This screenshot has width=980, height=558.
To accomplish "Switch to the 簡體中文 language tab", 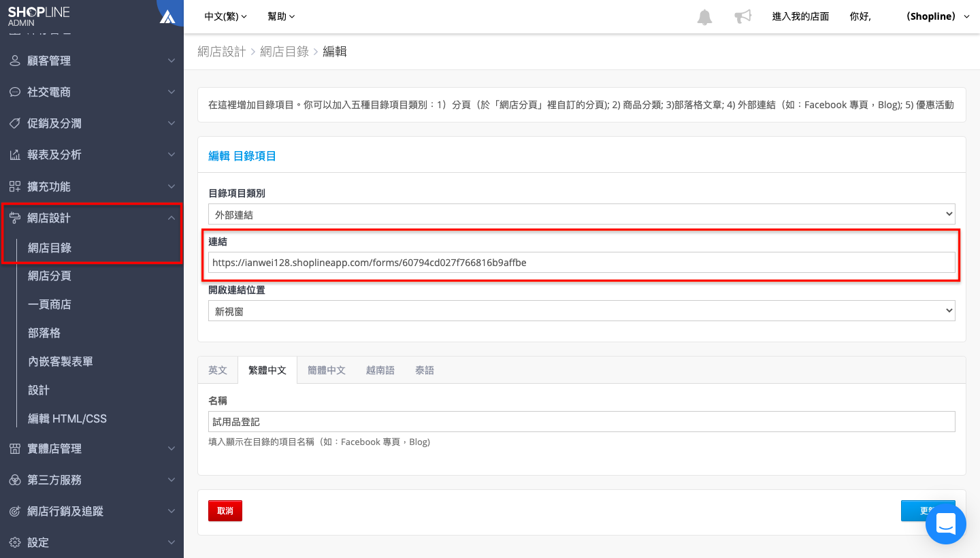I will click(x=327, y=370).
